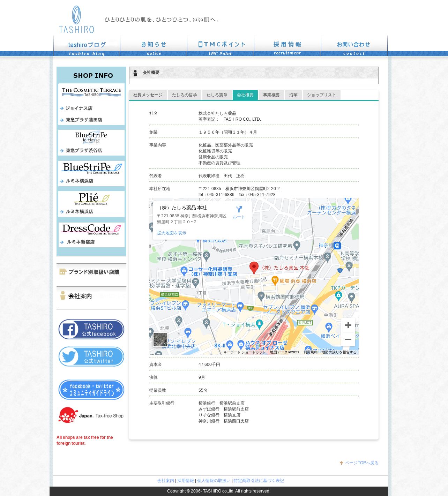Open the 採用情報 recruitment nav item
Viewport: 448px width, 496px height.
pos(288,46)
